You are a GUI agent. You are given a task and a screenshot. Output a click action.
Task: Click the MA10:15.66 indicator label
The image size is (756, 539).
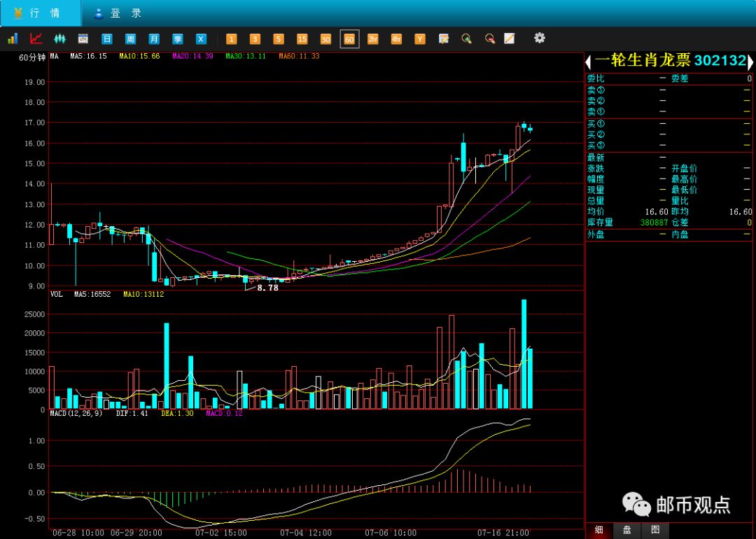point(139,57)
